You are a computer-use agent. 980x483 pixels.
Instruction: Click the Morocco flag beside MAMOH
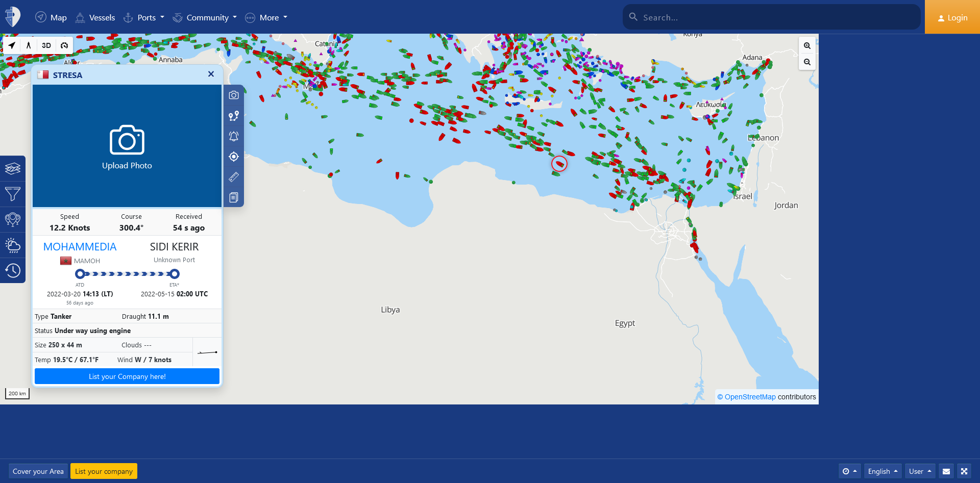click(66, 261)
